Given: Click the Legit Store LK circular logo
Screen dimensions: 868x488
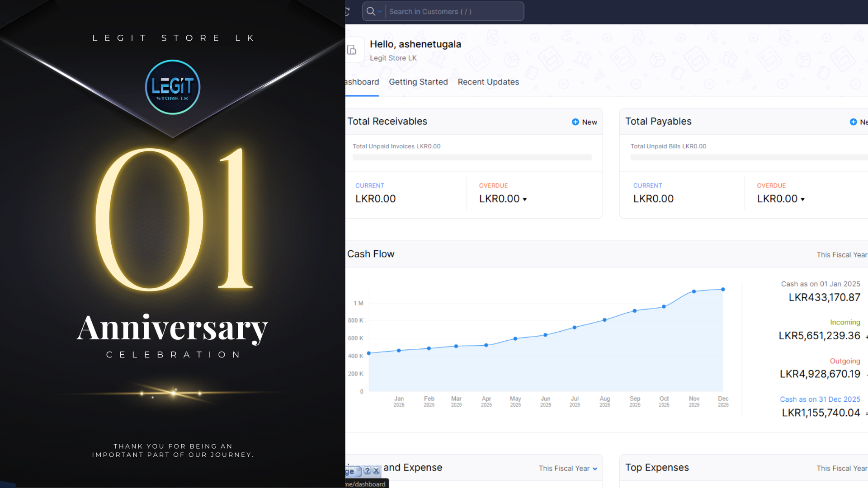Looking at the screenshot, I should pos(172,87).
